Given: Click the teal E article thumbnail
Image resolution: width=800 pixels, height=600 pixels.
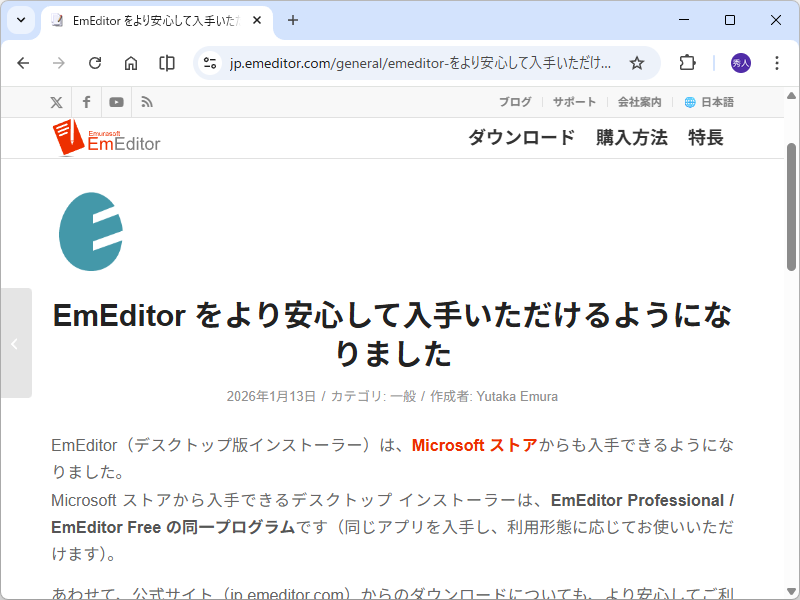Looking at the screenshot, I should tap(91, 232).
